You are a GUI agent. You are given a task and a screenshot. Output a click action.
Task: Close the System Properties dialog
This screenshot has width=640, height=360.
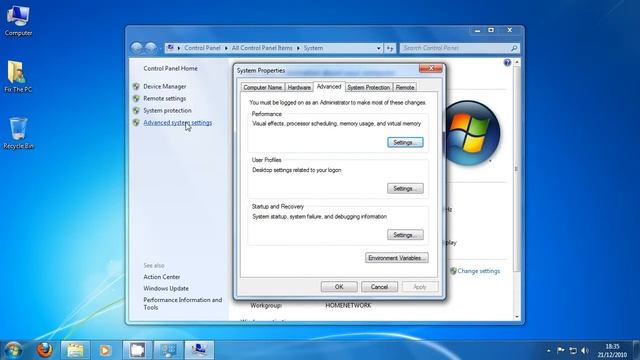[431, 69]
